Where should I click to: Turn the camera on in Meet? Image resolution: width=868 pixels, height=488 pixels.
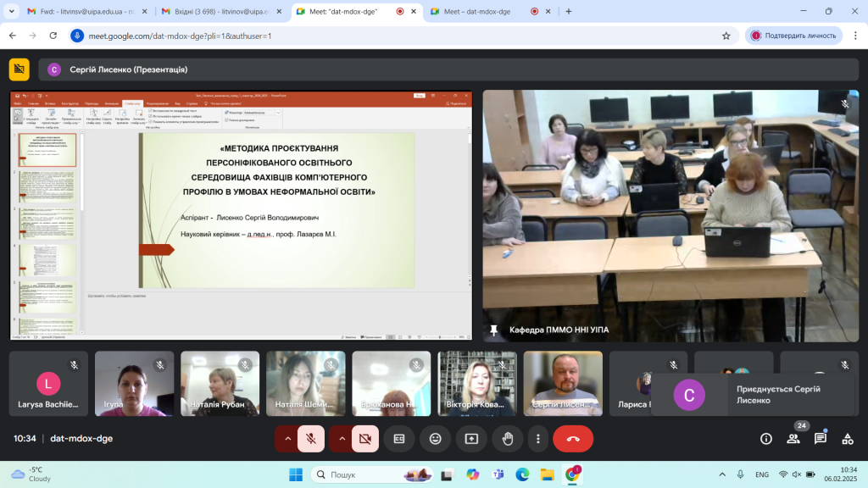click(x=365, y=439)
